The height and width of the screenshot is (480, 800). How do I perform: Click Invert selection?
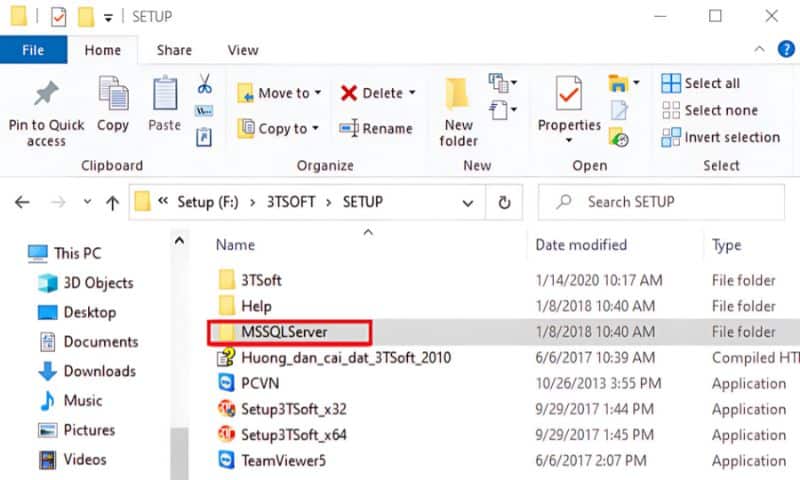click(x=721, y=137)
